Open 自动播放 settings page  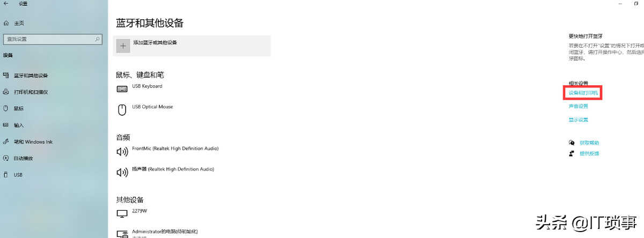click(23, 158)
